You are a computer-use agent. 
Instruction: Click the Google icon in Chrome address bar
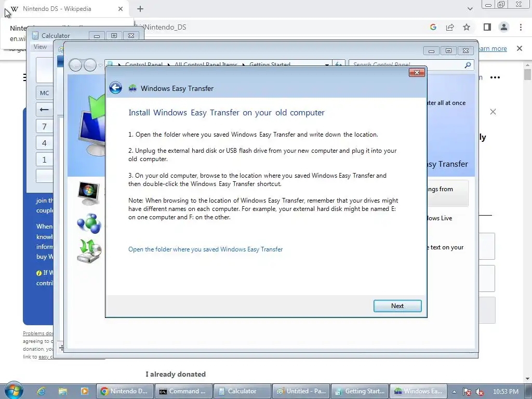433,27
